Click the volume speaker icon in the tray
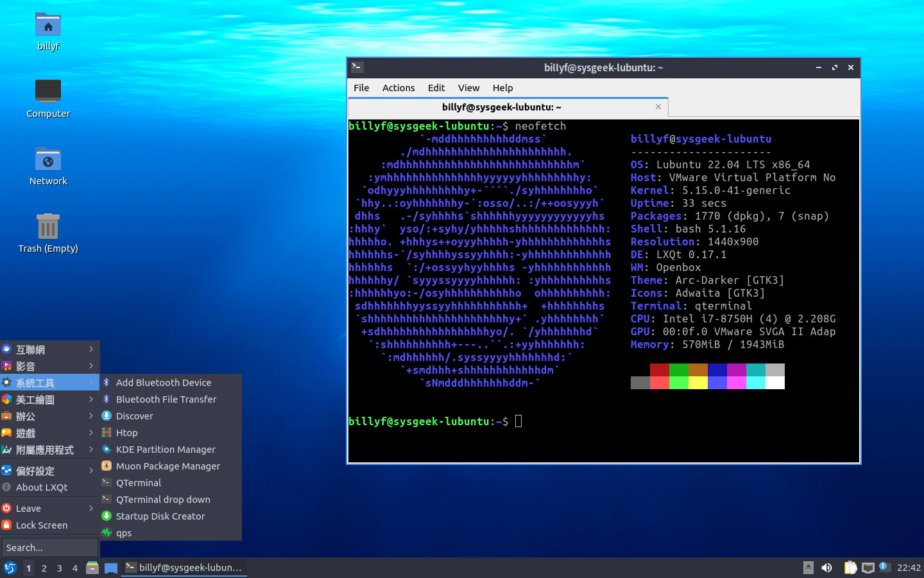This screenshot has height=578, width=924. 826,568
